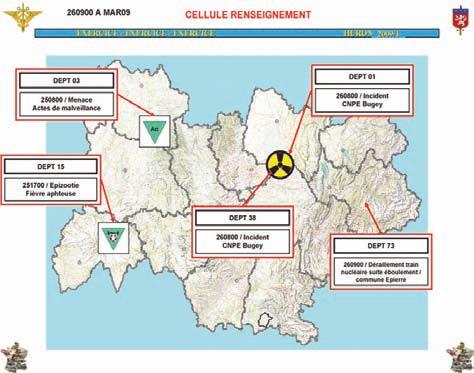Click the red-blue shield crest top-right
Screen dimensions: 474x373
click(x=460, y=20)
